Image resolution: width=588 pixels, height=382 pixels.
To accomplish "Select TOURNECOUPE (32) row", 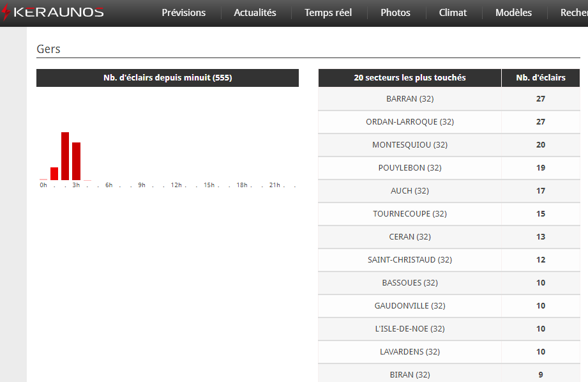I will click(x=410, y=214).
